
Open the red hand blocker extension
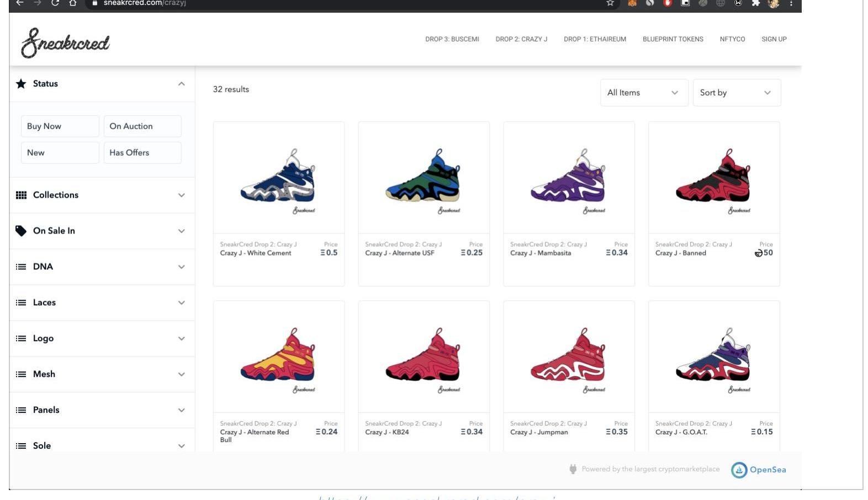point(668,3)
